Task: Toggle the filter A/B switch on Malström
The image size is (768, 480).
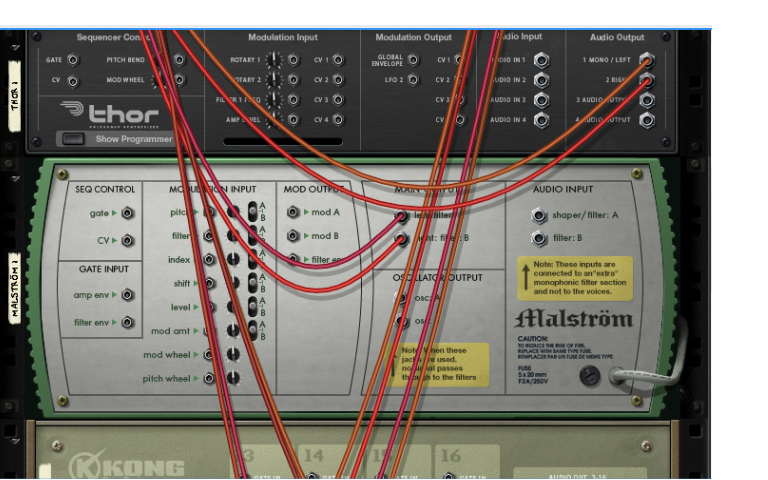Action: [253, 236]
